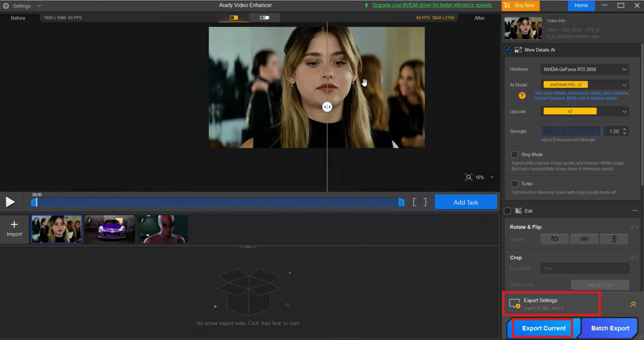Click the panel collapse handle below thumbnails
This screenshot has width=644, height=340.
(x=248, y=246)
